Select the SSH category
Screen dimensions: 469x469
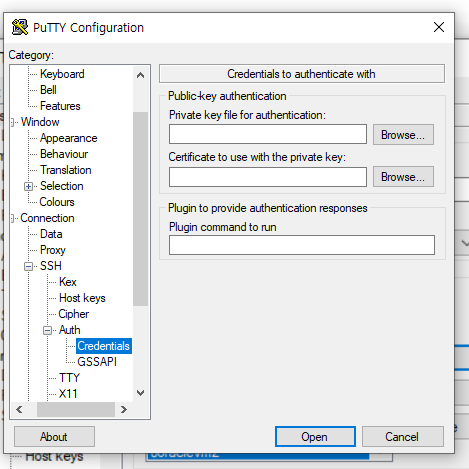[x=51, y=266]
